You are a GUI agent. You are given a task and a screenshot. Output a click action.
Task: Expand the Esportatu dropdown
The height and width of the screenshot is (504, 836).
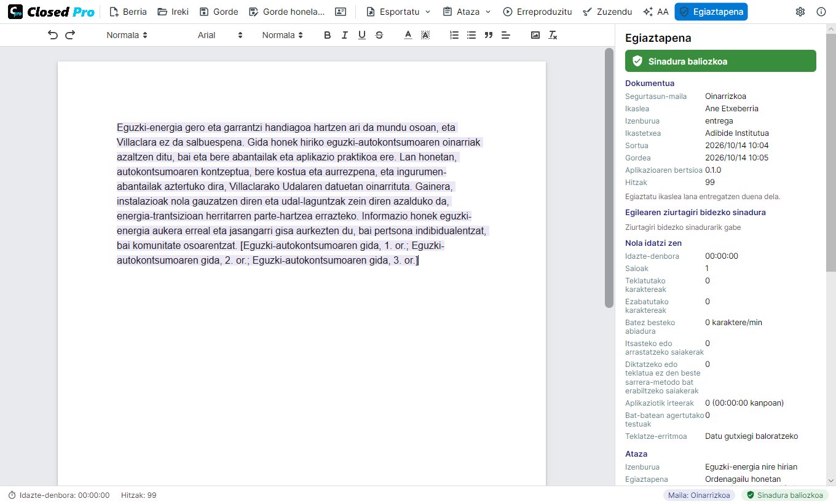coord(398,12)
